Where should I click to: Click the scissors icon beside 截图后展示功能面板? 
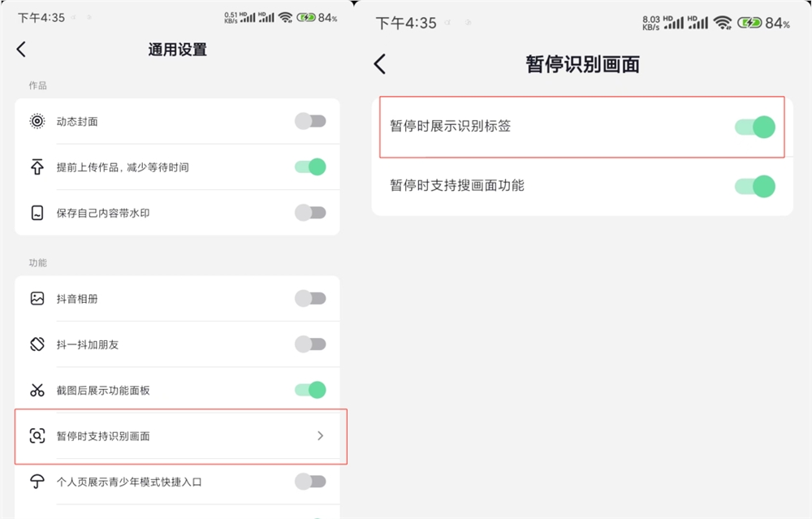tap(37, 390)
